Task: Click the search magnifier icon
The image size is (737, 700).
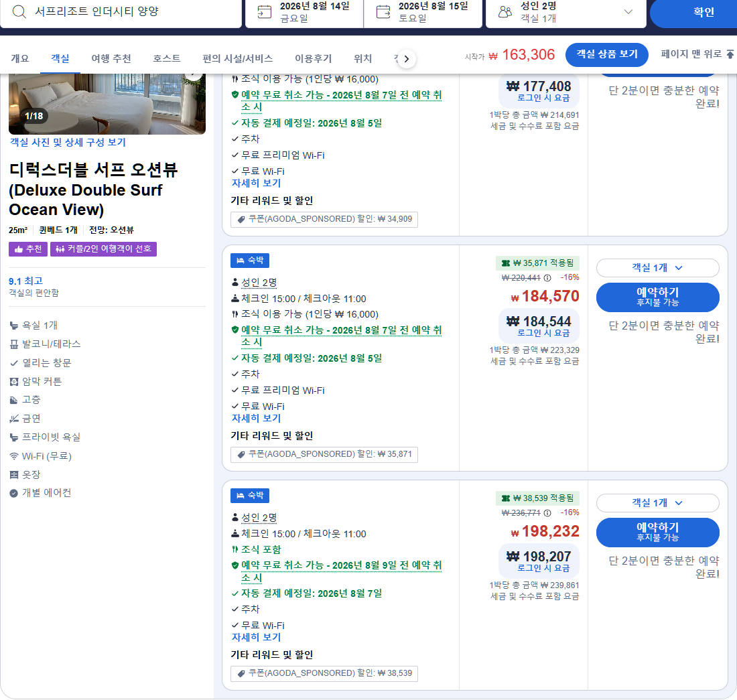Action: [19, 11]
